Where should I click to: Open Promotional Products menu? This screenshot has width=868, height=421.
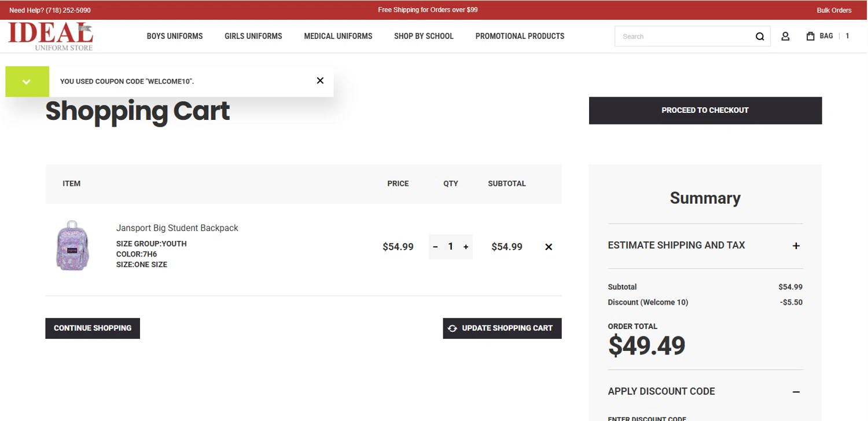(520, 36)
